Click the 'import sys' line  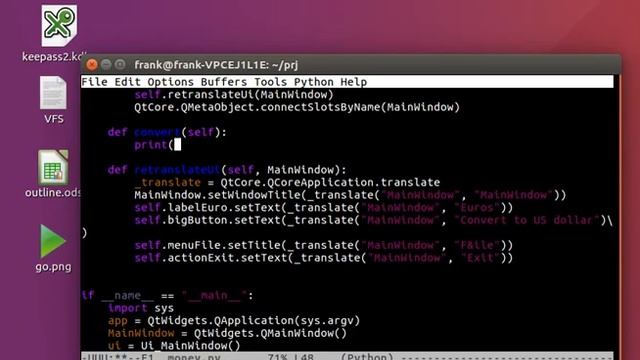pos(141,308)
